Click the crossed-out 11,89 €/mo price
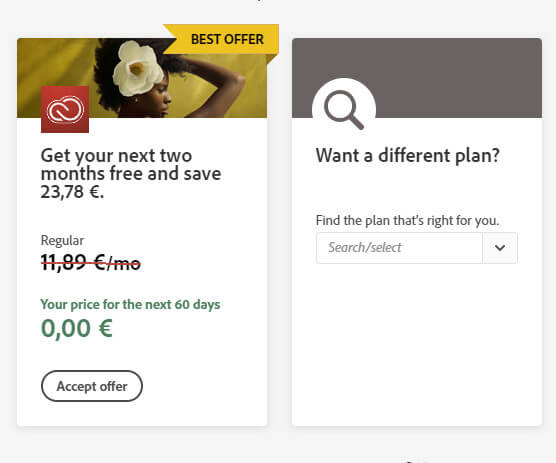 tap(91, 263)
